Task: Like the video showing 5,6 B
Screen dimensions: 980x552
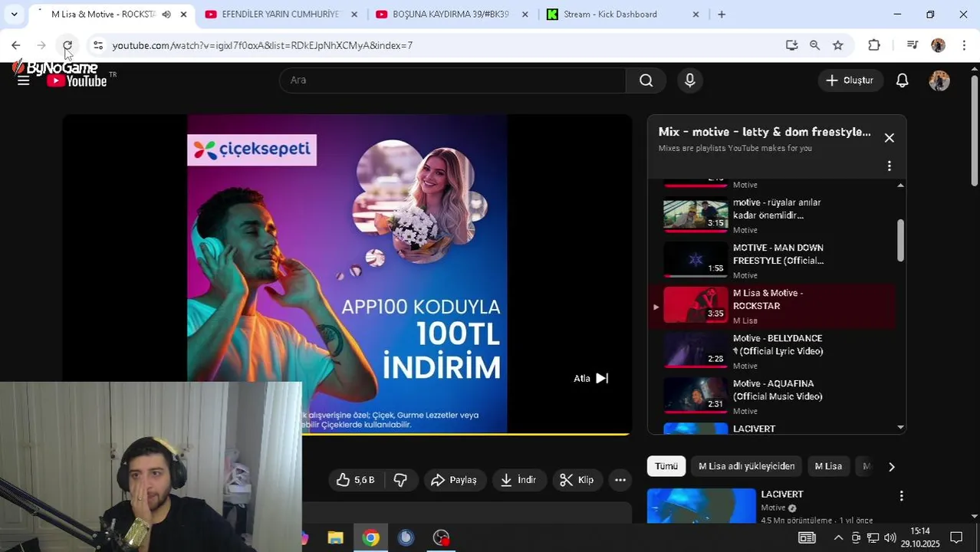Action: (357, 480)
